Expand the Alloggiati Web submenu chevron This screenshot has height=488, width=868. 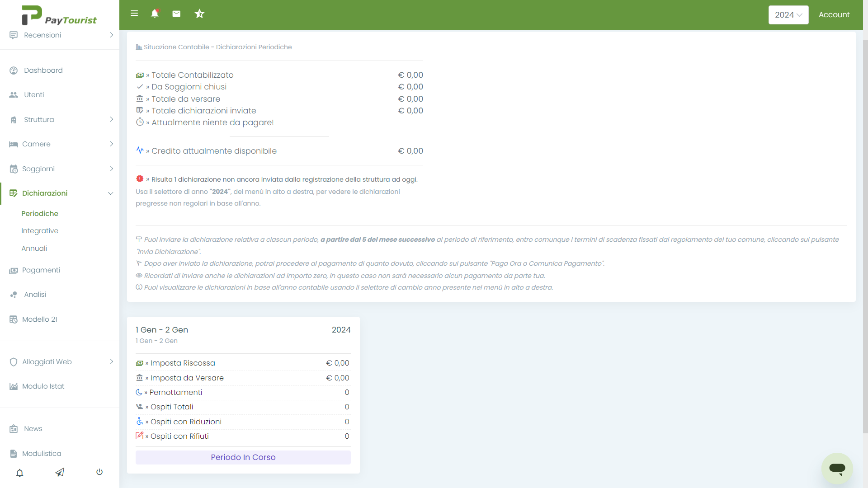[x=111, y=362]
